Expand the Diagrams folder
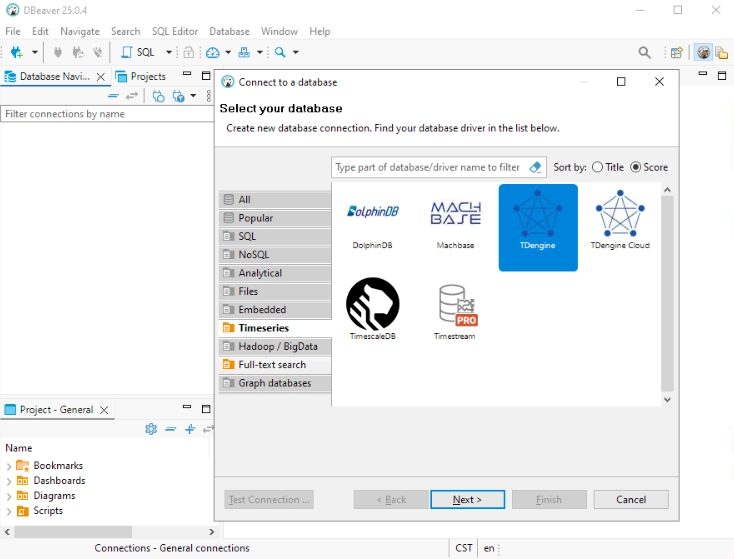The image size is (734, 559). coord(9,496)
